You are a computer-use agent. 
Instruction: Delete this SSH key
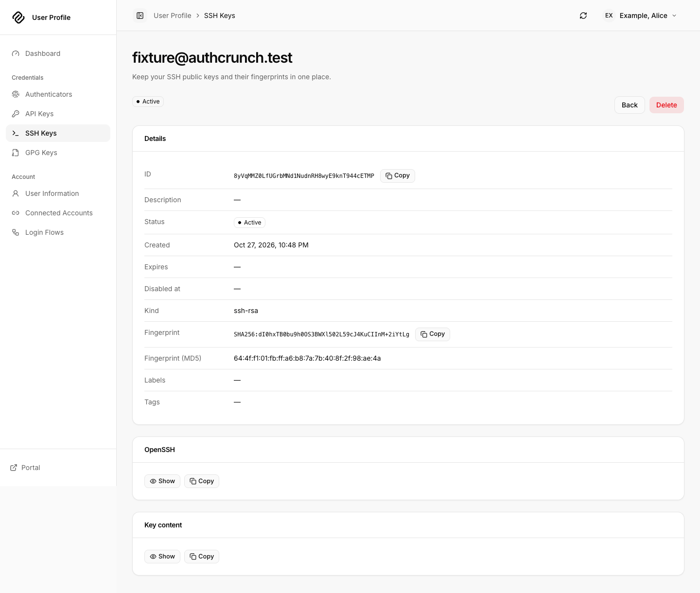tap(666, 105)
